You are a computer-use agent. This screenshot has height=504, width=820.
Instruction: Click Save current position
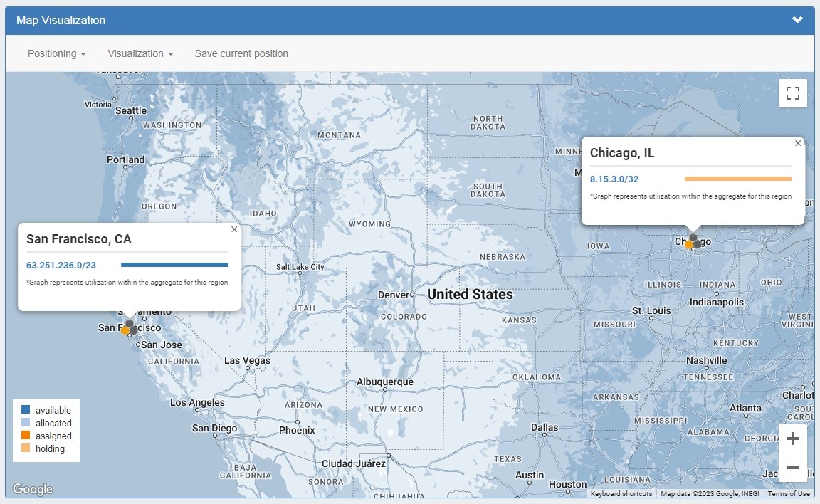(241, 53)
